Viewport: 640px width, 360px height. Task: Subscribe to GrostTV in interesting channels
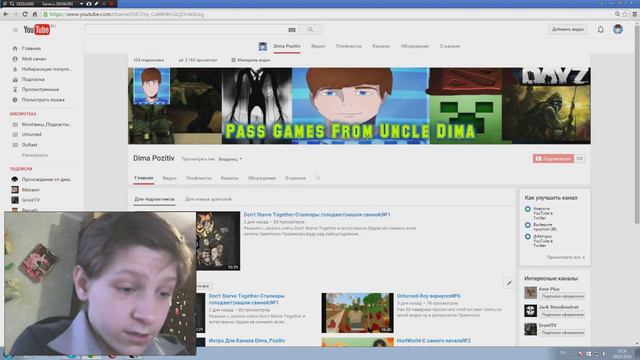click(562, 333)
